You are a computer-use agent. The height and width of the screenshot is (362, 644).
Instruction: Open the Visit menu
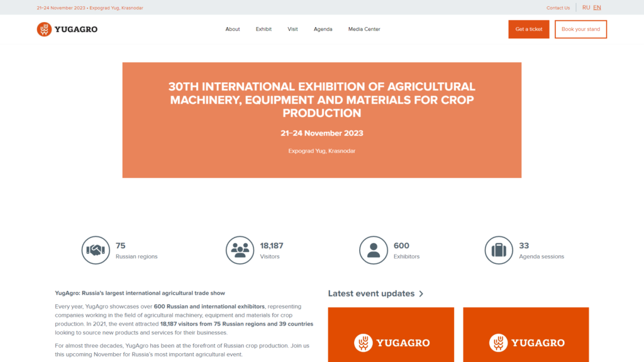coord(292,29)
